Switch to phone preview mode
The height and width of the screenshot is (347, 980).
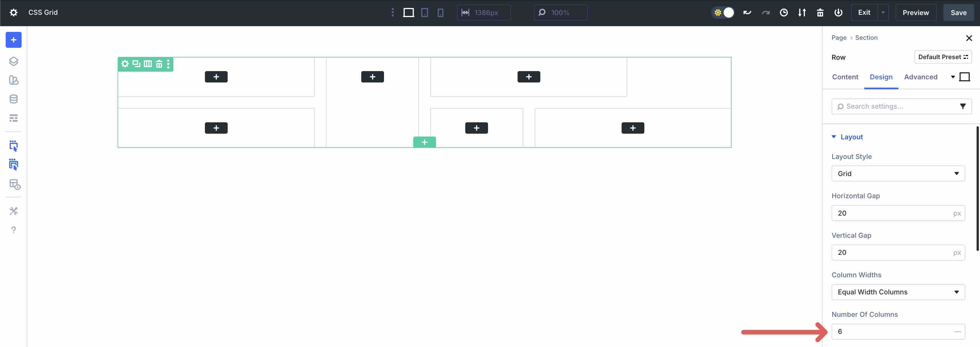[x=440, y=12]
